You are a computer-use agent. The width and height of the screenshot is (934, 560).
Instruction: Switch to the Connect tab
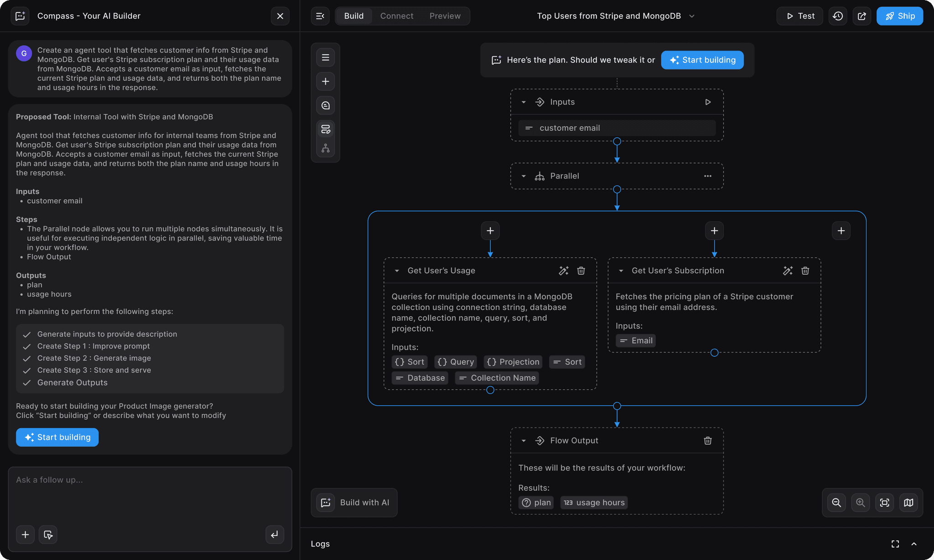click(x=396, y=16)
